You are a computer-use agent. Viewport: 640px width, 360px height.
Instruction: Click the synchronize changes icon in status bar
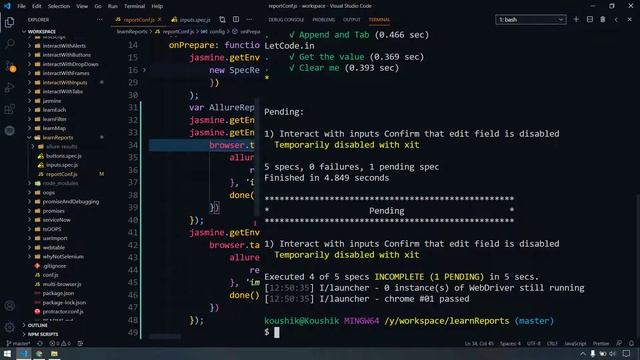tap(40, 343)
